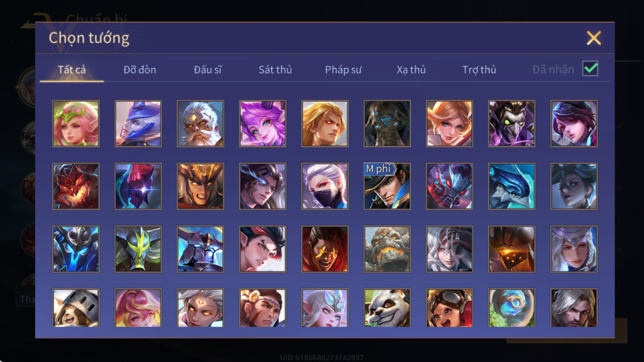644x362 pixels.
Task: Toggle the 'Đã nhận' checkbox
Action: click(590, 69)
